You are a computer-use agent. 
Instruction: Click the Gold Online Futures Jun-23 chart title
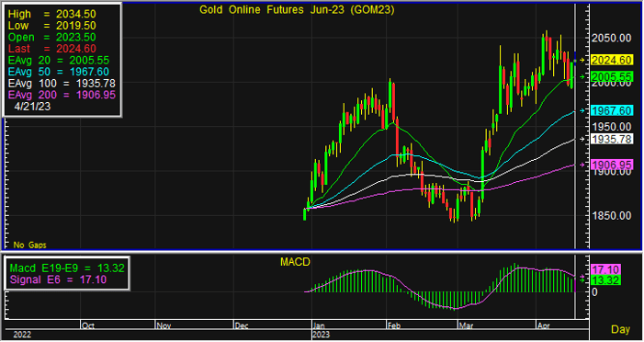pos(297,10)
